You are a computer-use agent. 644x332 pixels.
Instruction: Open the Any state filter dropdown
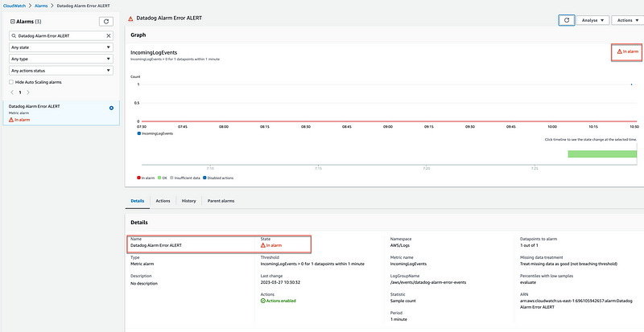coord(61,47)
